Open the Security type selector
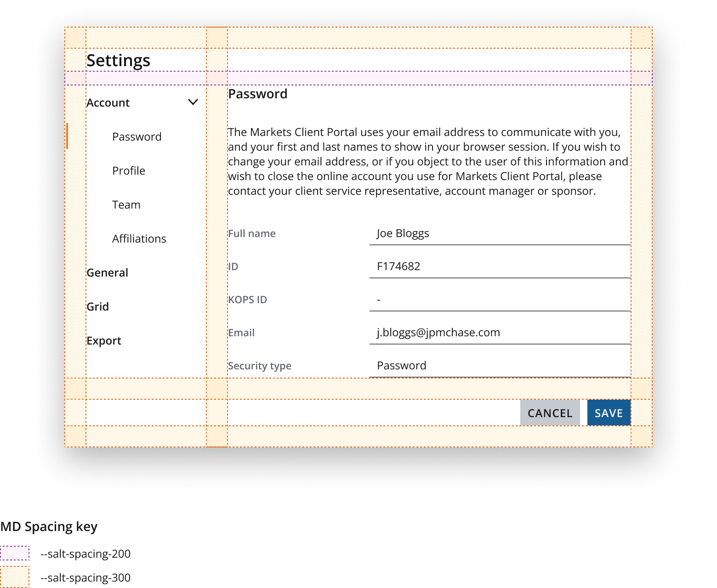 click(499, 365)
